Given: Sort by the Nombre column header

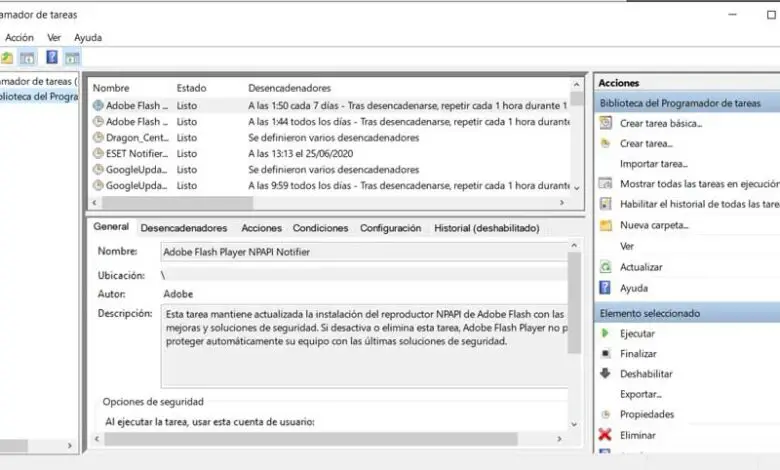Looking at the screenshot, I should click(x=111, y=88).
